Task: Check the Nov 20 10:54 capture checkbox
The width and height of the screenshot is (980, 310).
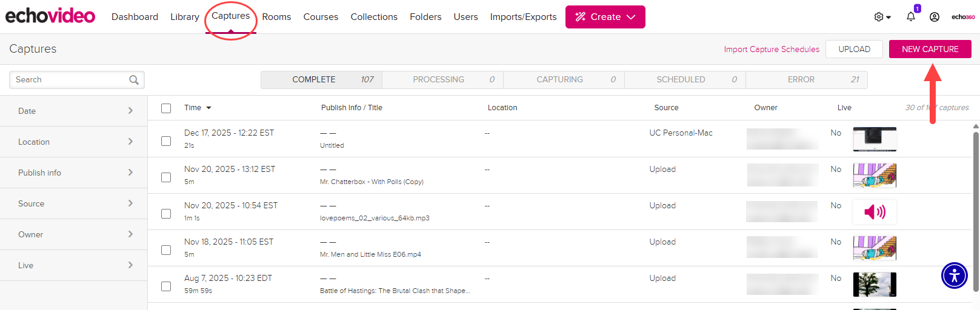Action: (x=166, y=214)
